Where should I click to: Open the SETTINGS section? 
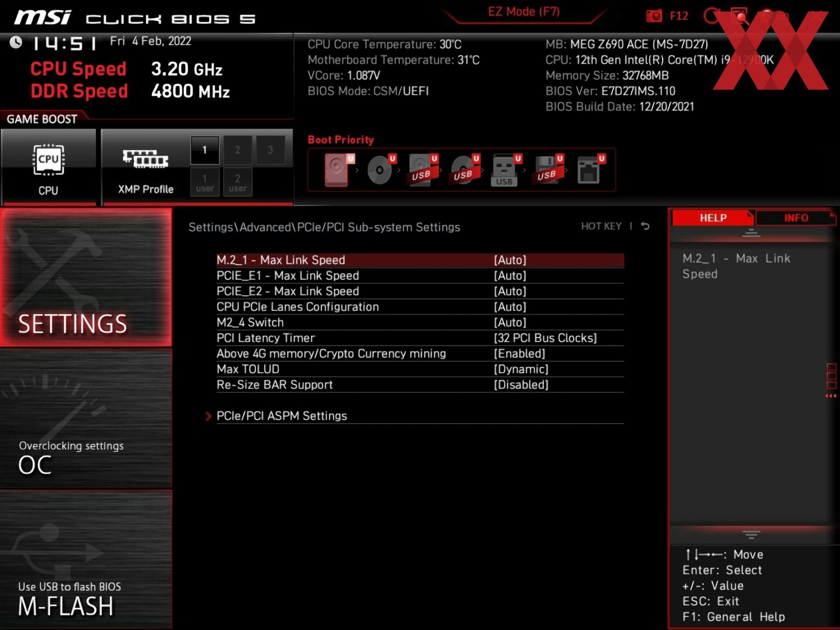coord(86,277)
